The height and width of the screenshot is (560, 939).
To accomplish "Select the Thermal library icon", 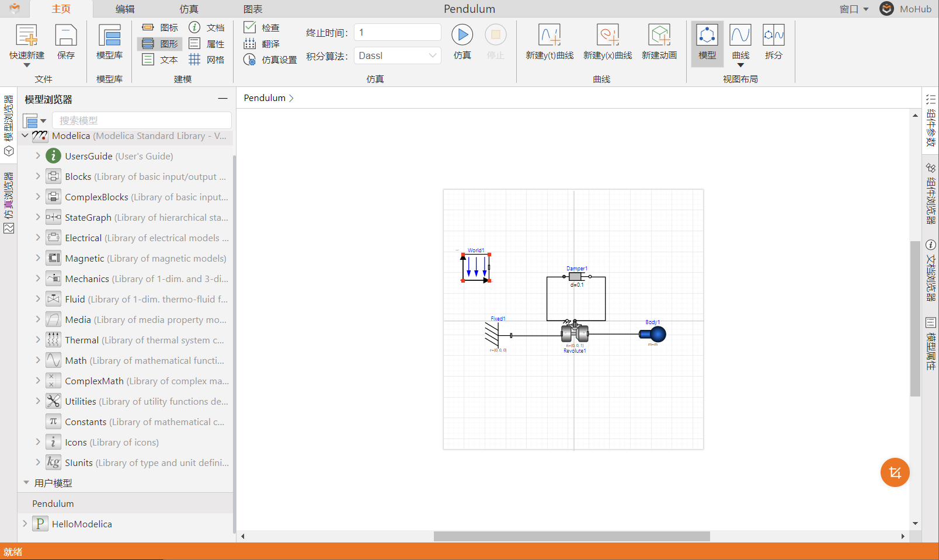I will point(53,340).
